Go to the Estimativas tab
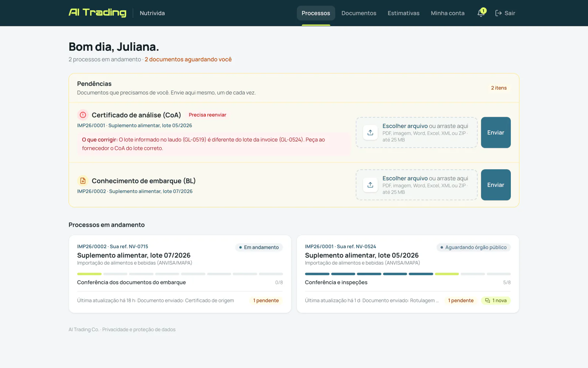This screenshot has height=368, width=588. tap(404, 13)
